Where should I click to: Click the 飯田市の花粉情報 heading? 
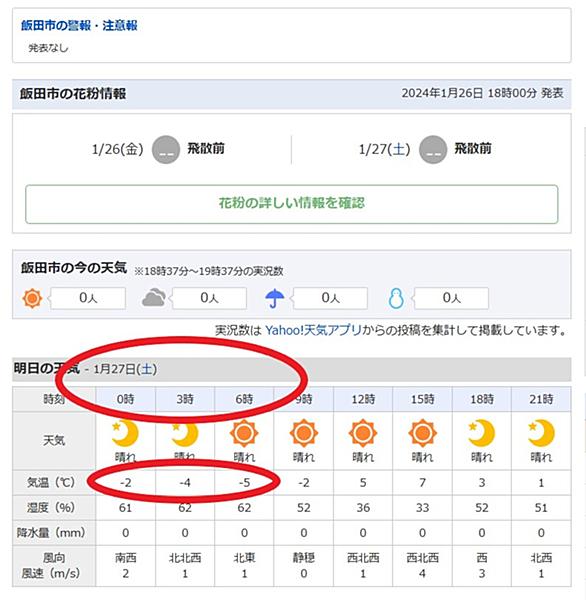pos(73,94)
